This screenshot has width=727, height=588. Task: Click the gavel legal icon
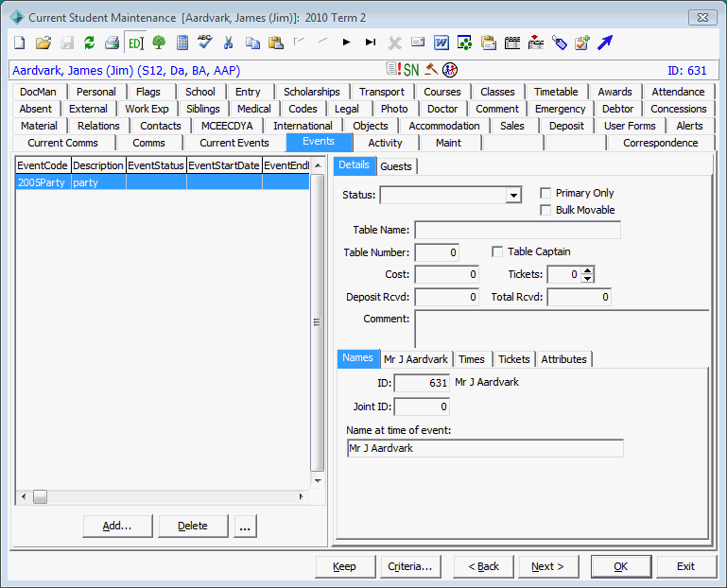[x=431, y=69]
